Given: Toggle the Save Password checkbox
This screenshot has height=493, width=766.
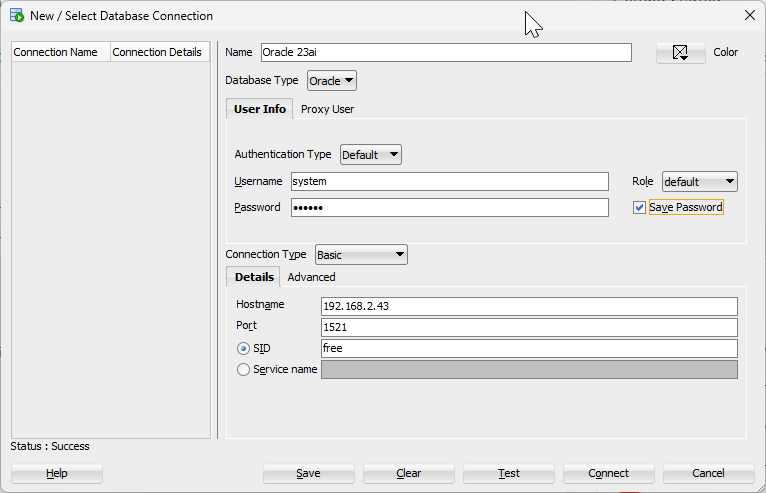Looking at the screenshot, I should click(639, 208).
